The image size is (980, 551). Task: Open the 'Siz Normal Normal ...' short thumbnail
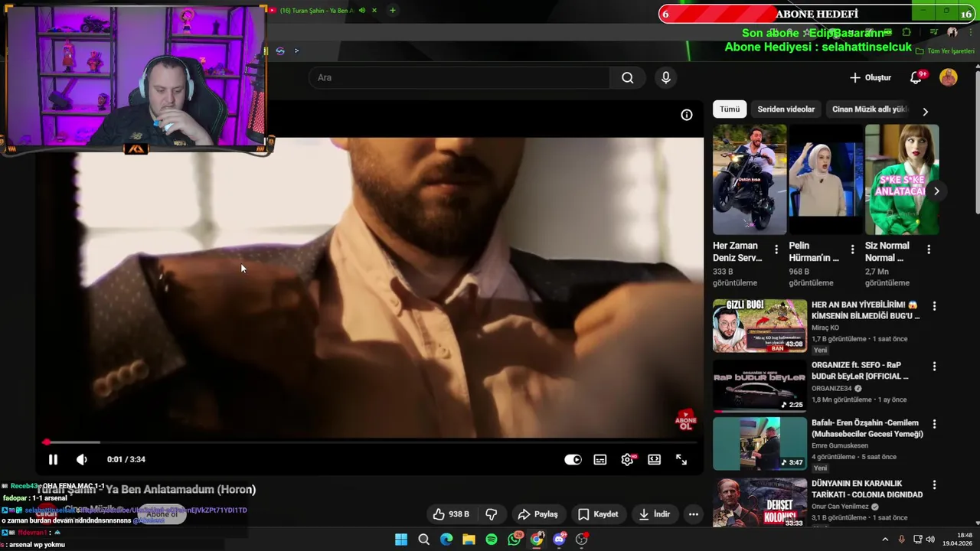coord(902,180)
